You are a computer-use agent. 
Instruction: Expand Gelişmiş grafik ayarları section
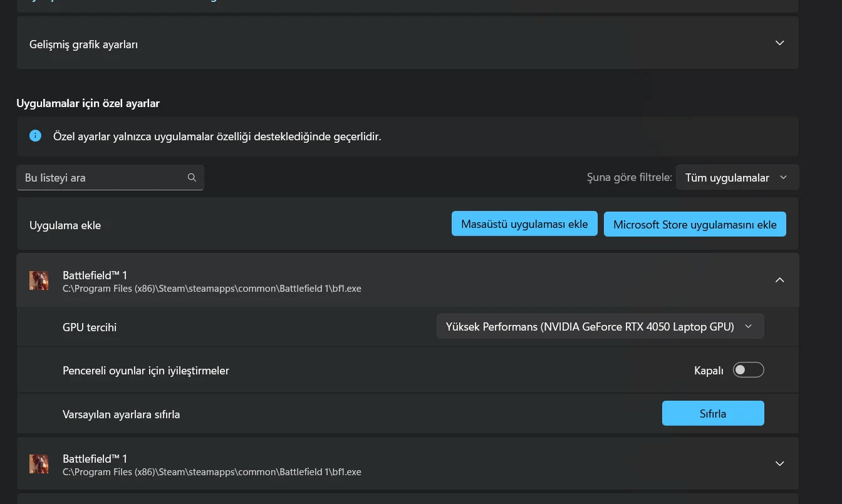779,43
